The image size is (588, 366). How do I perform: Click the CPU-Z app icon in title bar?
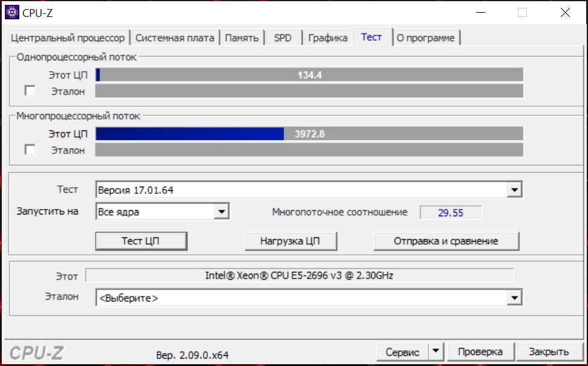(x=11, y=12)
